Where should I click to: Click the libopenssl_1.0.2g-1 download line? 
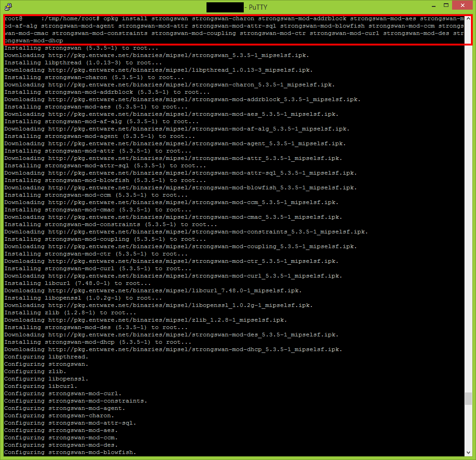coord(159,306)
